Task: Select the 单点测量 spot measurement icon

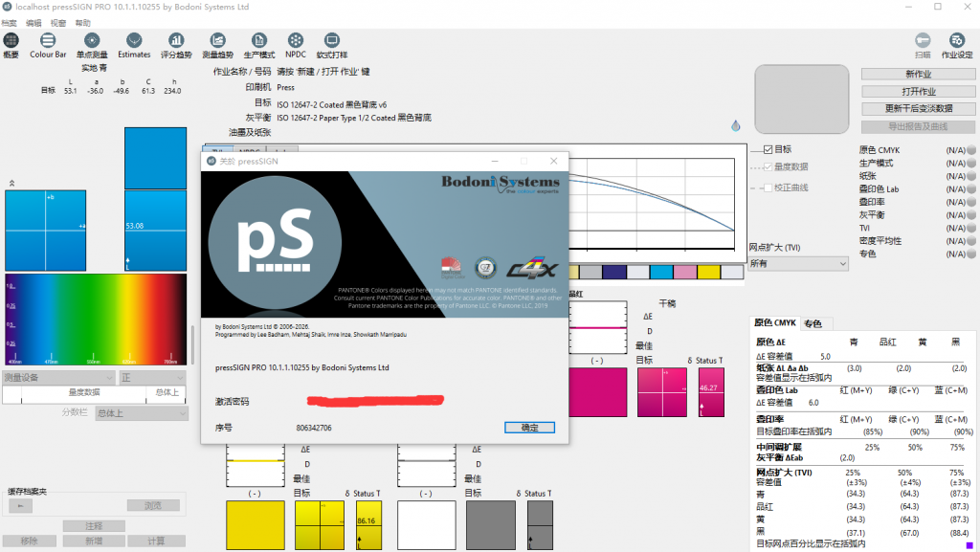Action: (x=92, y=41)
